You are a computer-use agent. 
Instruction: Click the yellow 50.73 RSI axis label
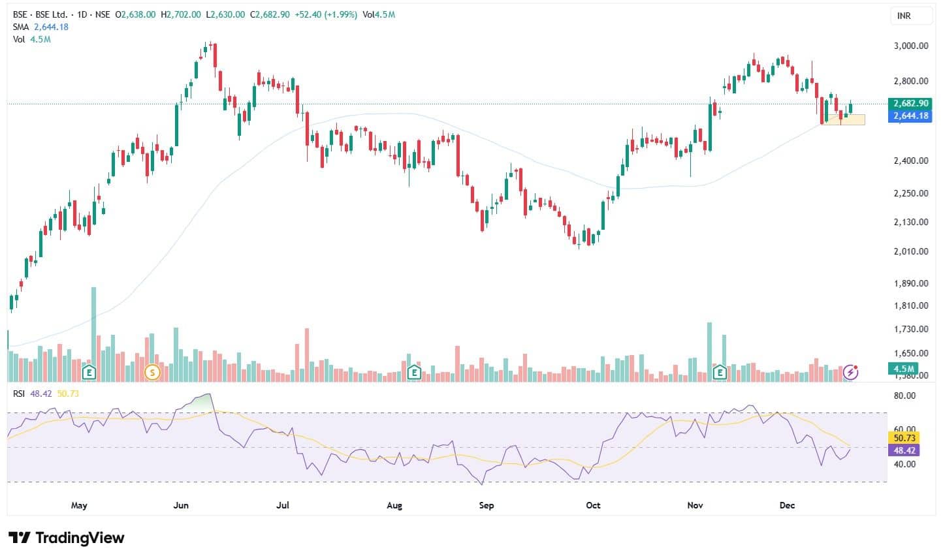click(x=904, y=438)
